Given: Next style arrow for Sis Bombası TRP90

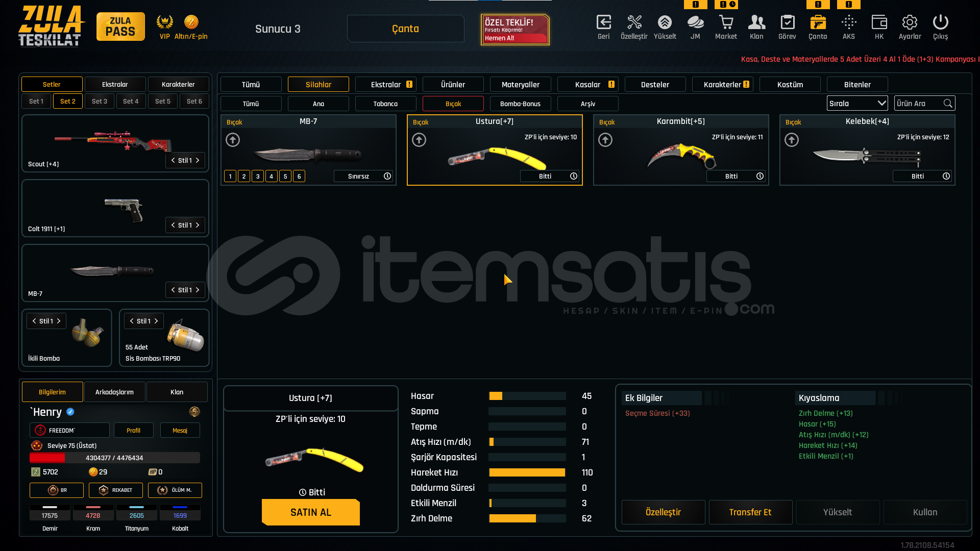Looking at the screenshot, I should tap(156, 321).
